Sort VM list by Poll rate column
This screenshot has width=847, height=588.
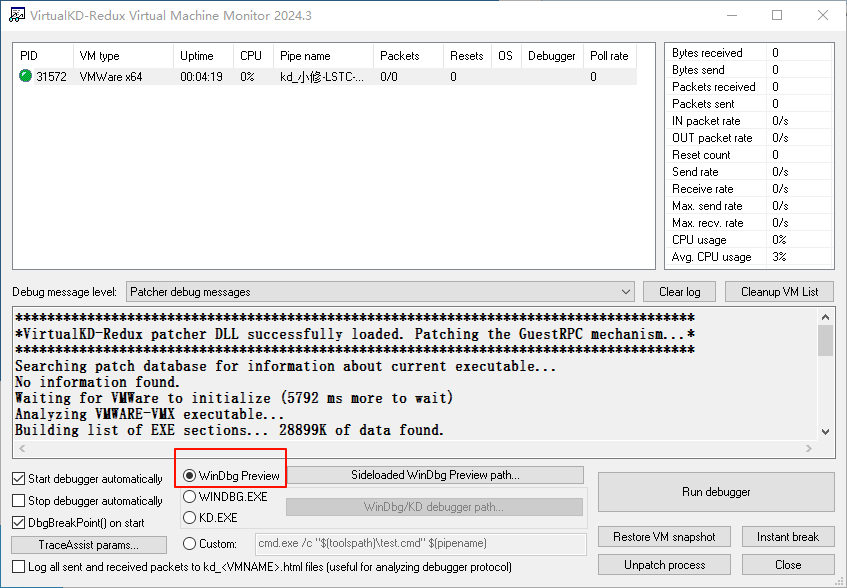(610, 56)
